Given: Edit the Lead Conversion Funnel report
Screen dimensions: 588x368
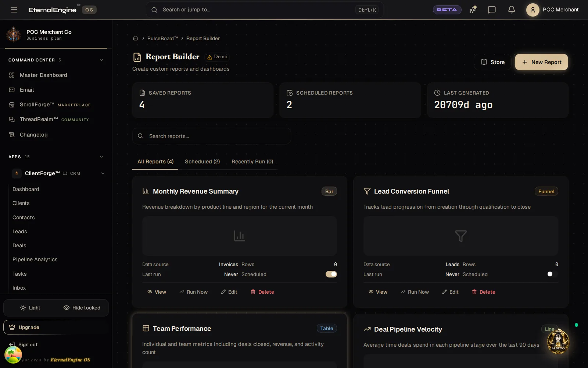Looking at the screenshot, I should [450, 292].
